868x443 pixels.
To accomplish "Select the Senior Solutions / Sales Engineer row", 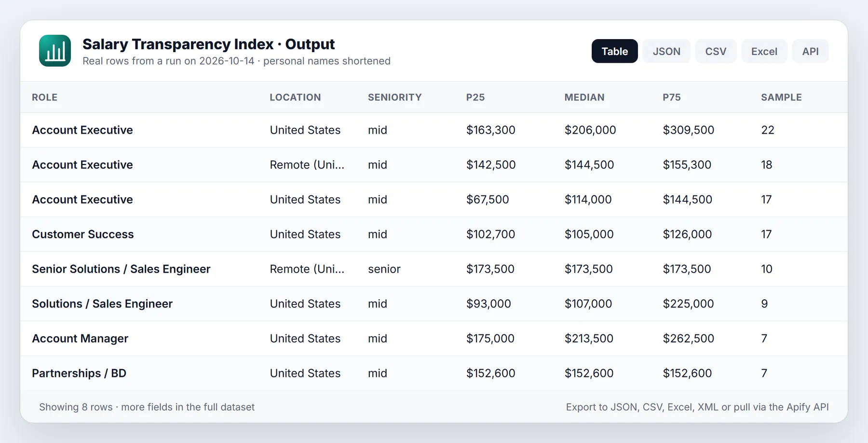I will [x=434, y=269].
